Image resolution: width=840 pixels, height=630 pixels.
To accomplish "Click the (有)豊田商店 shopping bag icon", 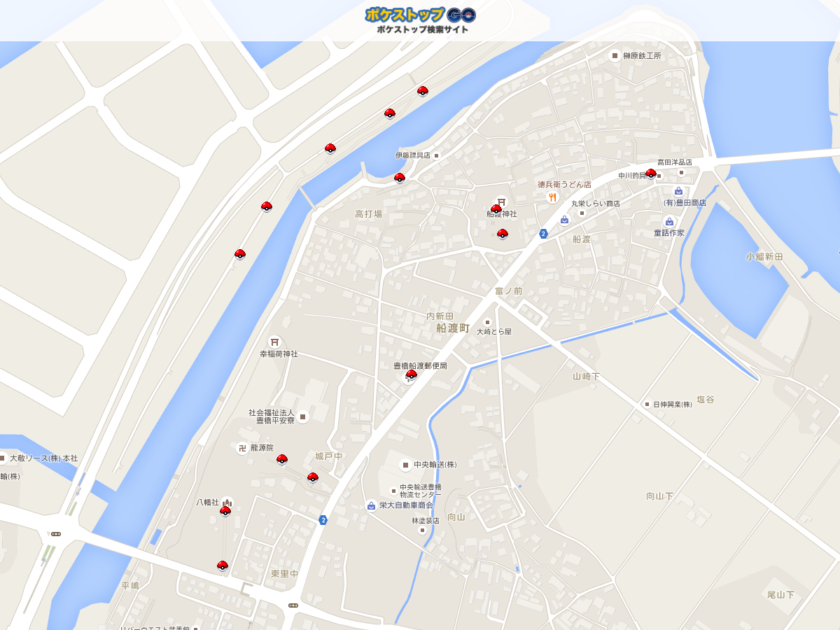I will pos(678,191).
